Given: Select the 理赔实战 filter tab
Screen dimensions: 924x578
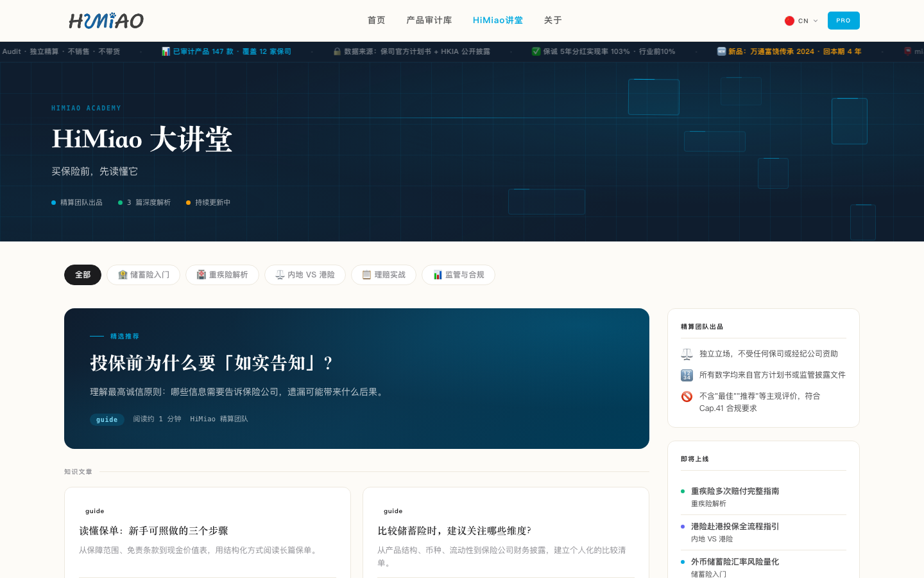Looking at the screenshot, I should (384, 275).
